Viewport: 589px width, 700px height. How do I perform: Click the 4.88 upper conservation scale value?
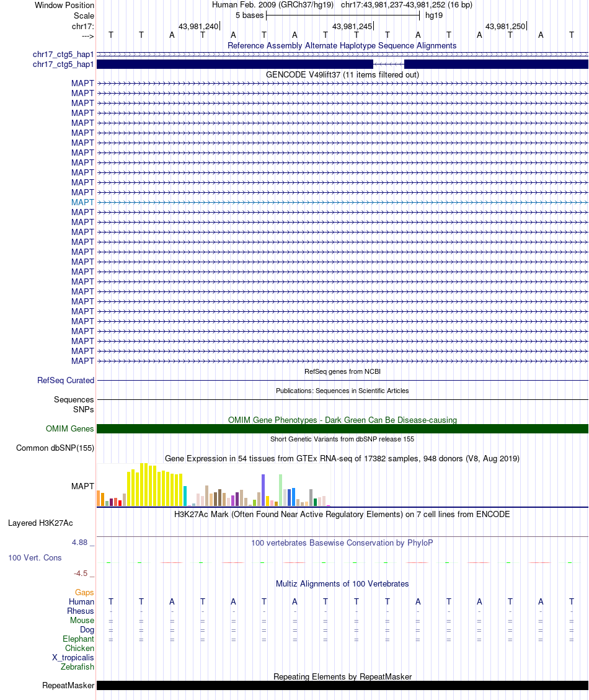pyautogui.click(x=80, y=543)
